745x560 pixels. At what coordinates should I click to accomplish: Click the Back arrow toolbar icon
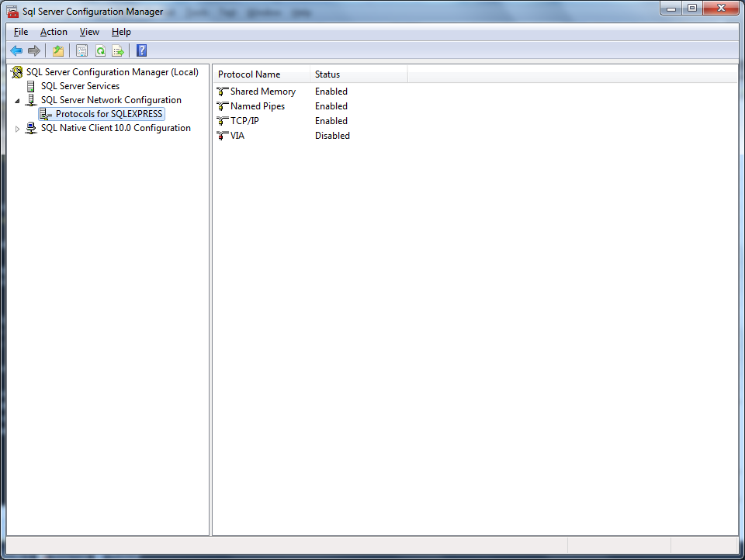(x=16, y=51)
